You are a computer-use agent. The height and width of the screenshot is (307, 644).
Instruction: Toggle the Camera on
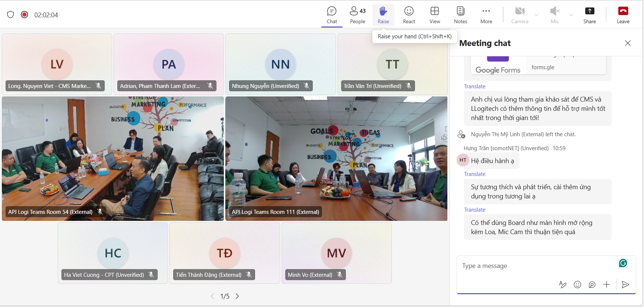coord(519,15)
